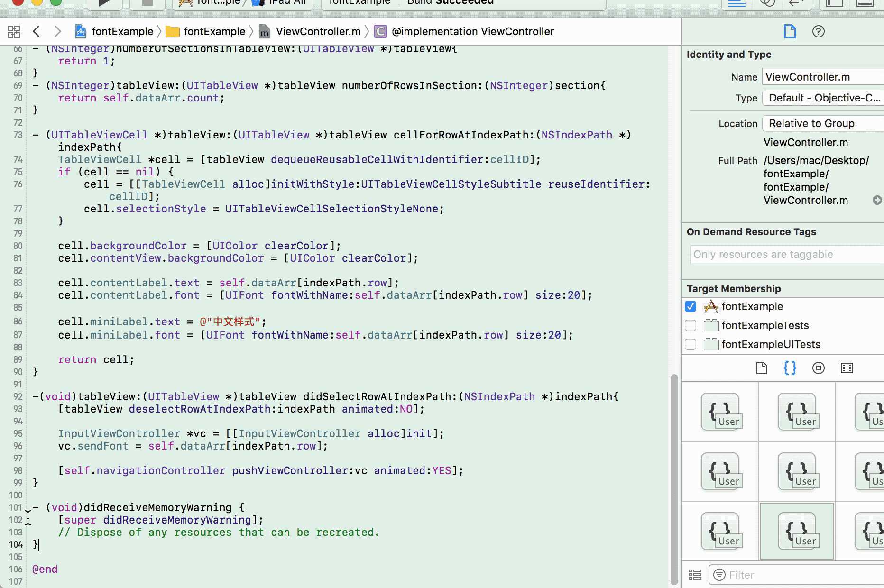Image resolution: width=884 pixels, height=588 pixels.
Task: Reveal ViewController.m full path in Finder
Action: [877, 200]
